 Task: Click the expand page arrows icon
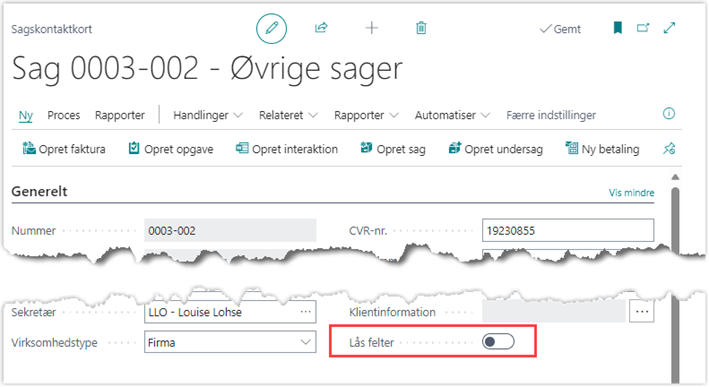[669, 28]
